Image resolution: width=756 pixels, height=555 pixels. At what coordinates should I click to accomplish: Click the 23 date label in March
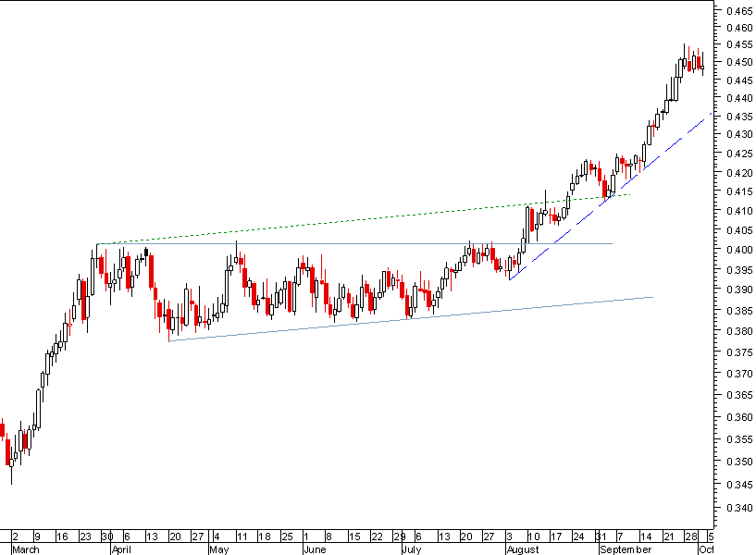point(85,536)
